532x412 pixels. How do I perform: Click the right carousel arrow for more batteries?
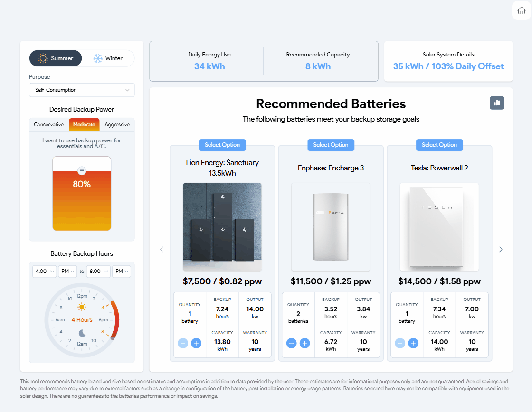(501, 249)
